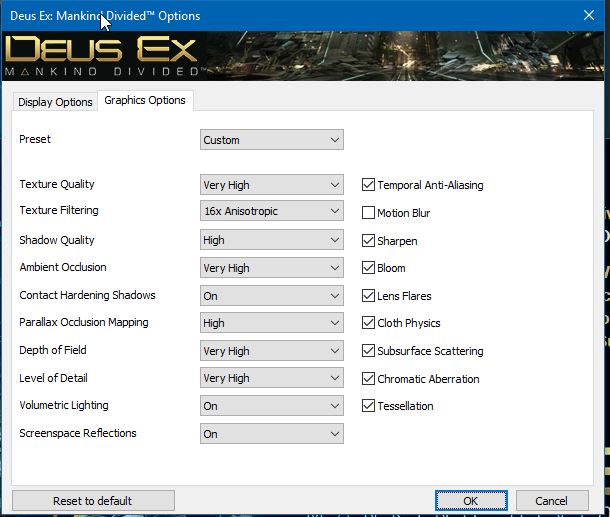
Task: Click the Cancel button
Action: coord(551,501)
